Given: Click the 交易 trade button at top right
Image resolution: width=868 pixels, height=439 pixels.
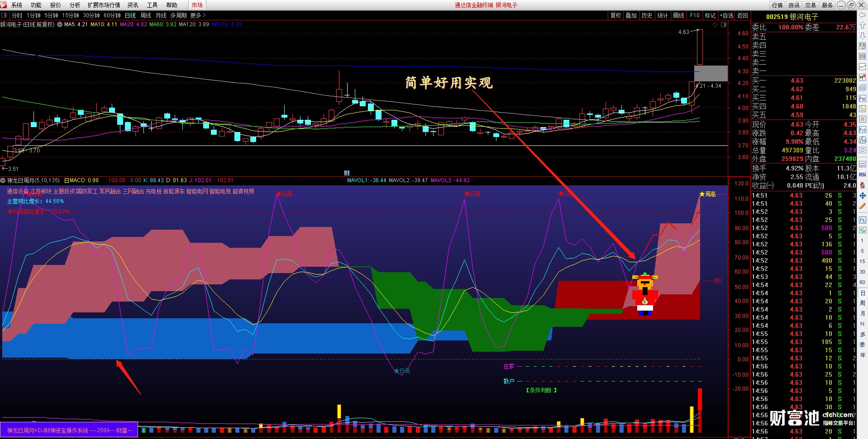Looking at the screenshot, I should (811, 5).
